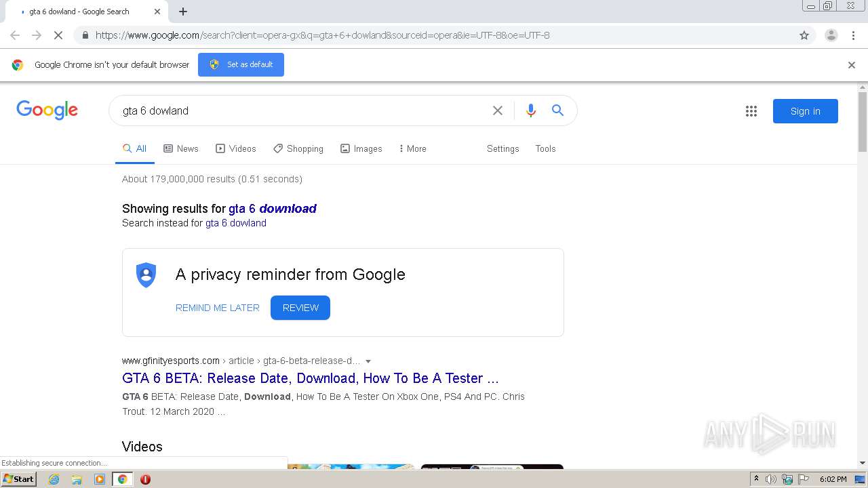Choose Remind me later
This screenshot has width=868, height=488.
[x=218, y=308]
